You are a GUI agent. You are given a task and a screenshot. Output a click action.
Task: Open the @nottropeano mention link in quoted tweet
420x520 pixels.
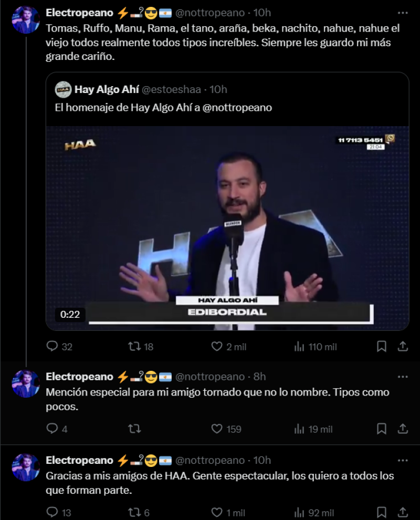(x=237, y=108)
